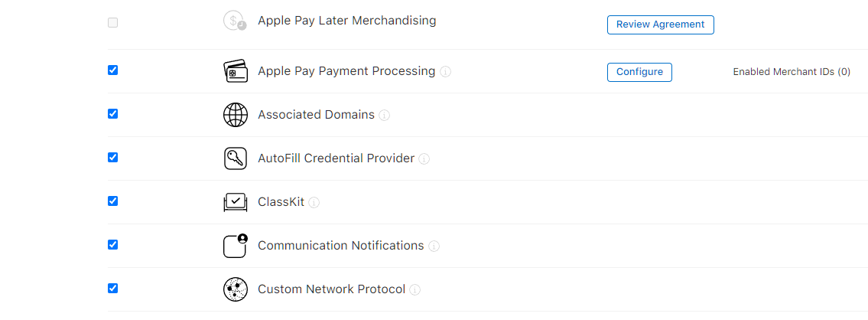Show info for Apple Pay Payment Processing

pyautogui.click(x=446, y=72)
